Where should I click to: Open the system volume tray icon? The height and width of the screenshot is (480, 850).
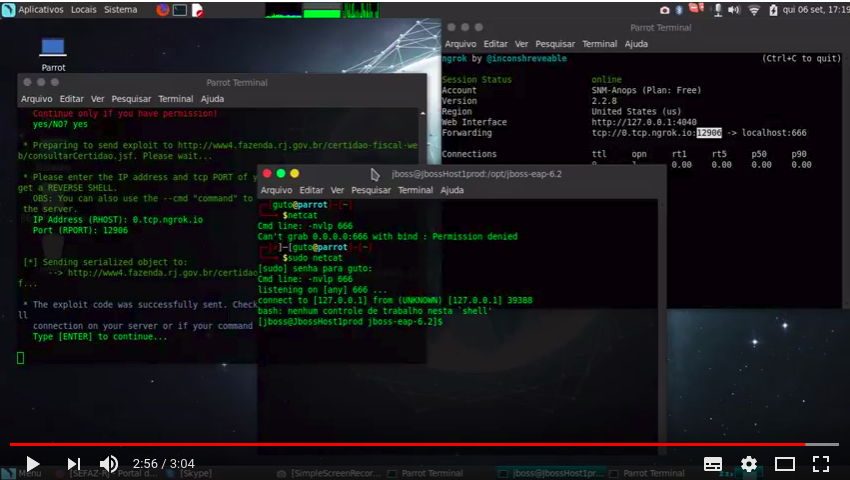tap(734, 10)
